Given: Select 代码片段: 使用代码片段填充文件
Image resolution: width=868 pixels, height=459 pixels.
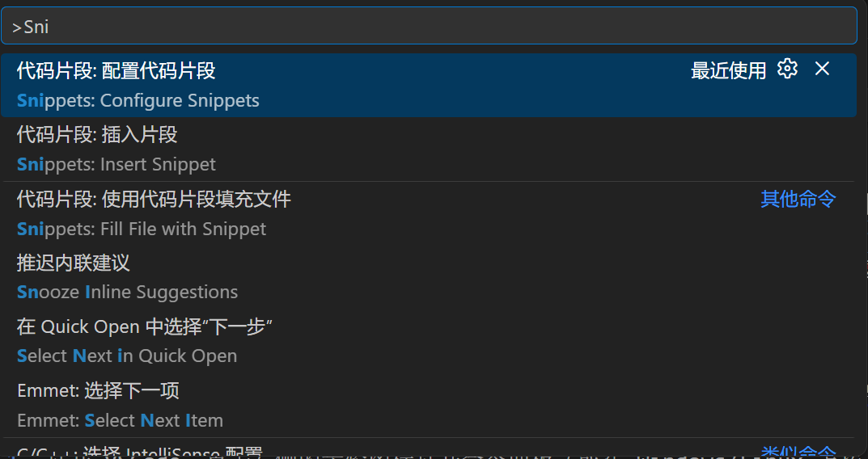Looking at the screenshot, I should (154, 199).
